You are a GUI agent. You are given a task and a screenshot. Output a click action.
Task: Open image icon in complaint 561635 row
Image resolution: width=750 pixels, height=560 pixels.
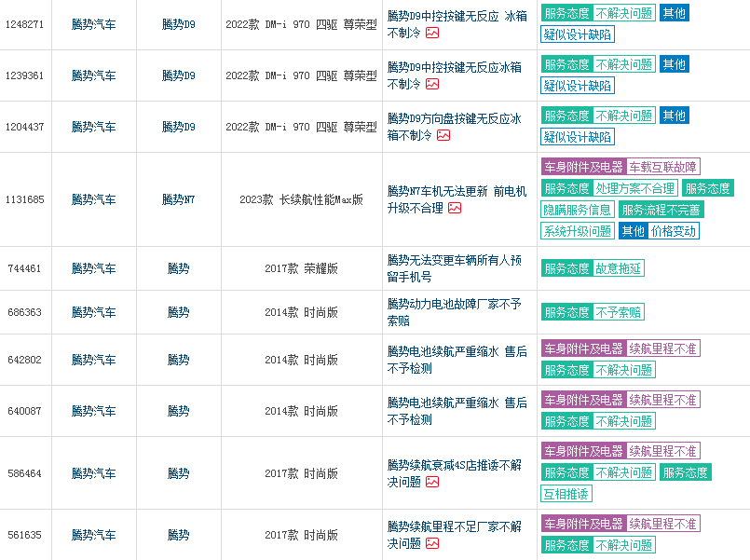coord(432,543)
